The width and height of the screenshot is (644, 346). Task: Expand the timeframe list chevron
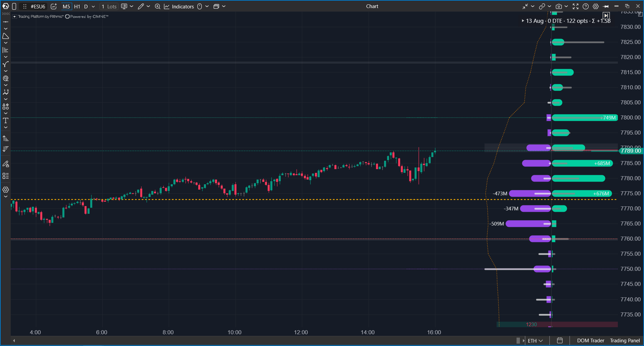click(93, 6)
